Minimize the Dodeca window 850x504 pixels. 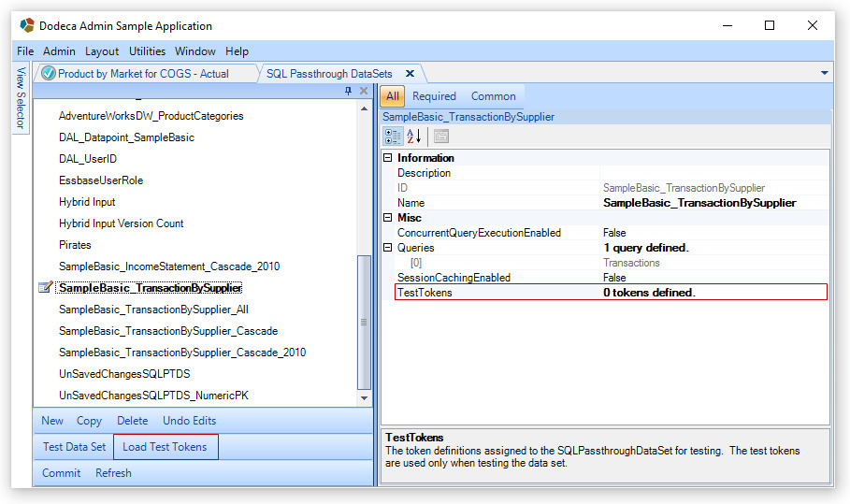click(728, 25)
